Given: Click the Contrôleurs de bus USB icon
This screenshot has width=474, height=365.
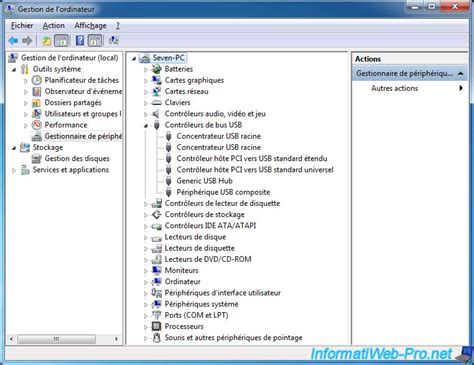Looking at the screenshot, I should (157, 125).
